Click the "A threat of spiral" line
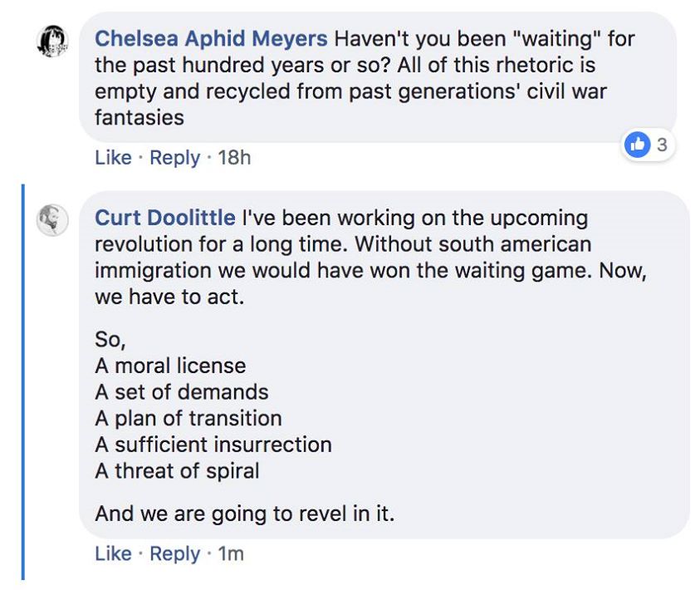 pos(177,471)
